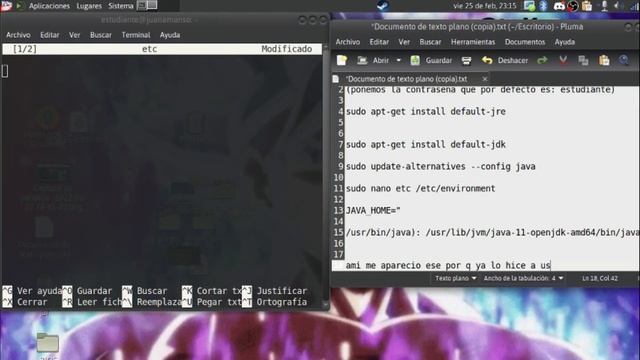
Task: Open the Ancho de la tabulación dropdown
Action: [524, 278]
